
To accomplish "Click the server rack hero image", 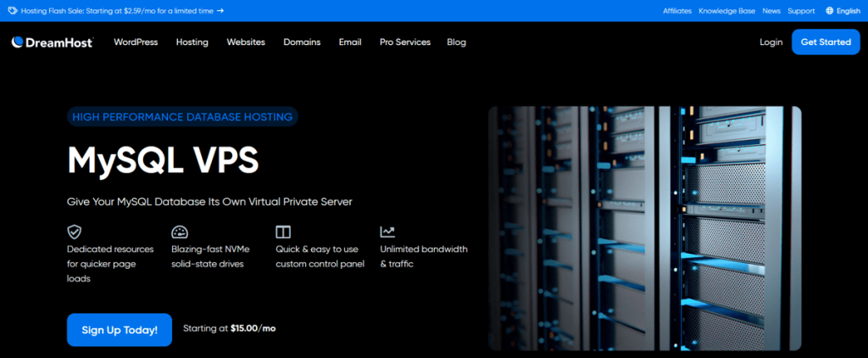I will [x=645, y=228].
